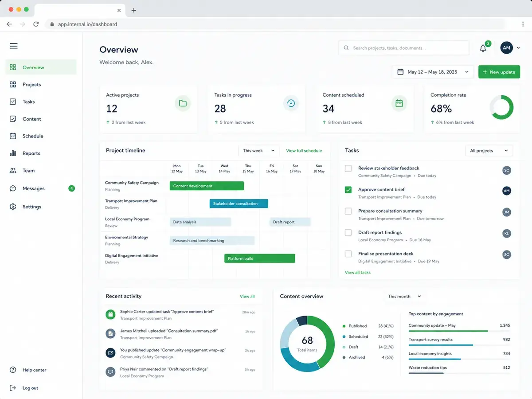
Task: Open the notifications bell
Action: (x=483, y=48)
